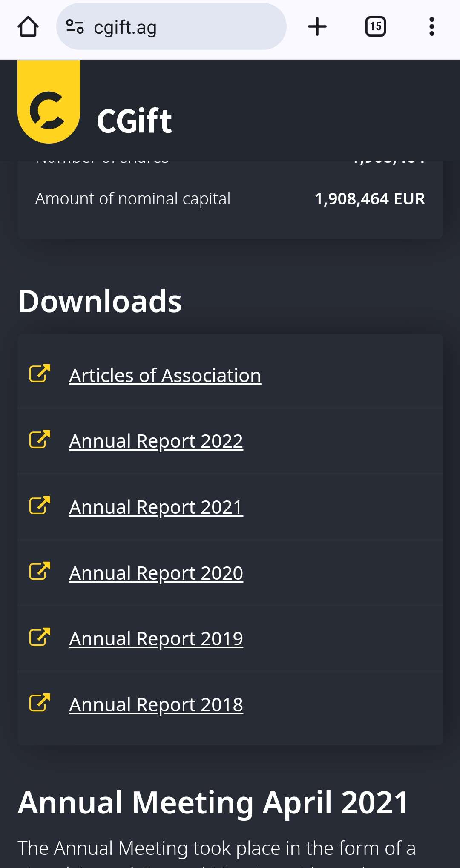This screenshot has width=460, height=868.
Task: Open the Annual Report 2018 link
Action: pos(156,705)
